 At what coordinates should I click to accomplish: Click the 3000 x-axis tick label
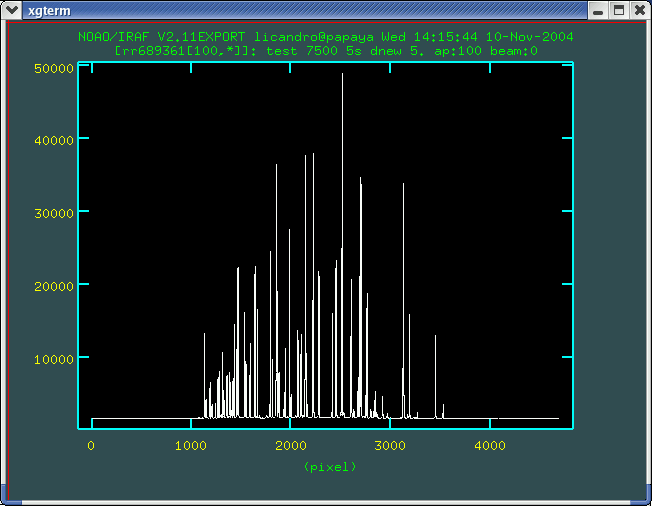coord(390,445)
